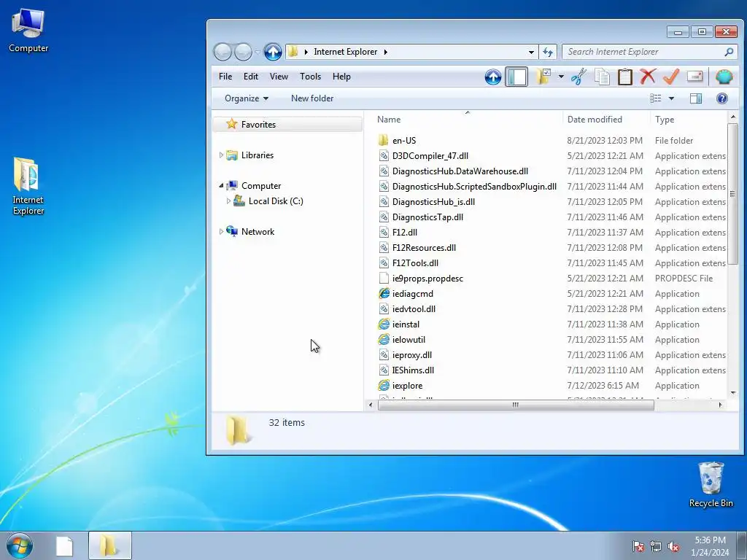The height and width of the screenshot is (560, 747).
Task: Click in the Search Internet Explorer field
Action: pos(643,52)
